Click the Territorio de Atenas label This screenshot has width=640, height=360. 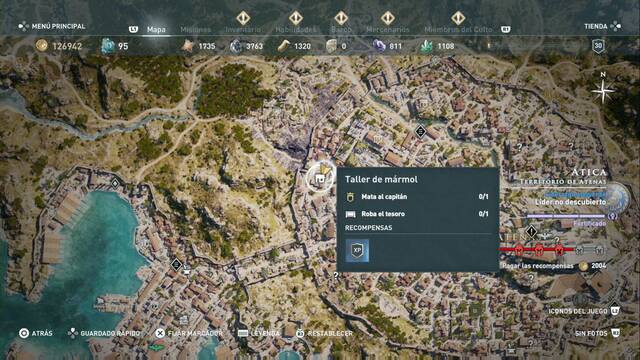tap(563, 182)
